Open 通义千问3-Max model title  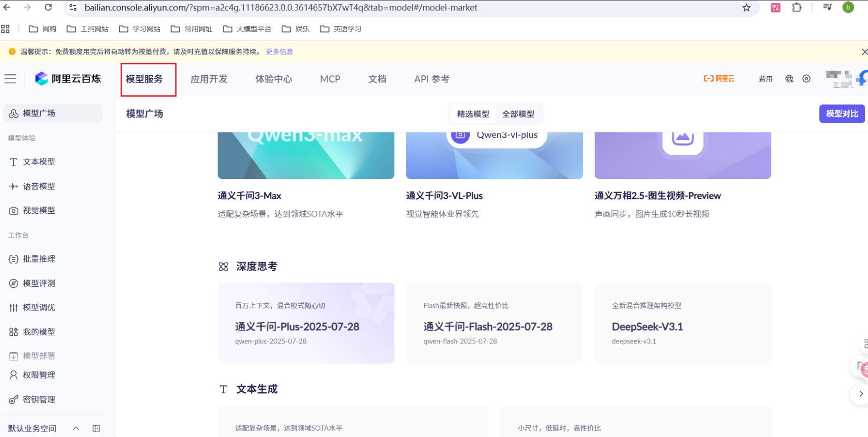pyautogui.click(x=249, y=196)
